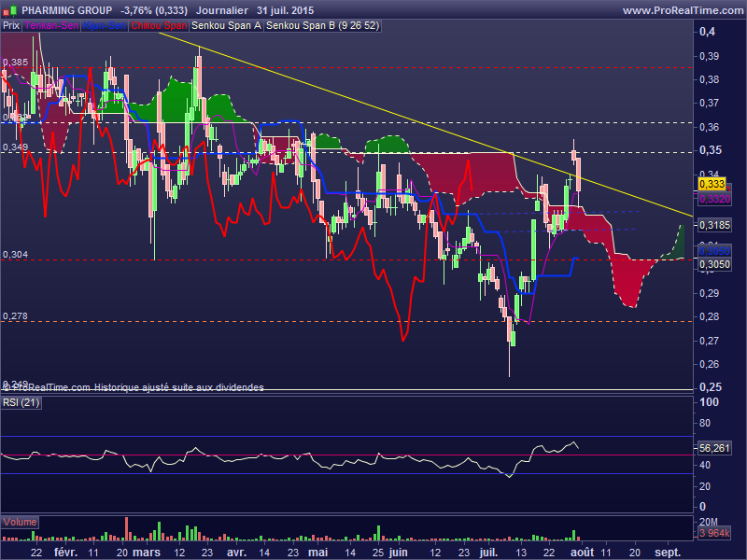Toggle the Senkou Span A label
This screenshot has height=560, width=747.
[x=225, y=26]
